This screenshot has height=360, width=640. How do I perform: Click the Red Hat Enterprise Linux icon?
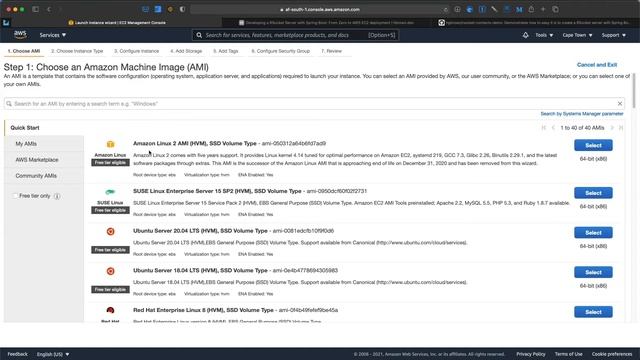110,310
